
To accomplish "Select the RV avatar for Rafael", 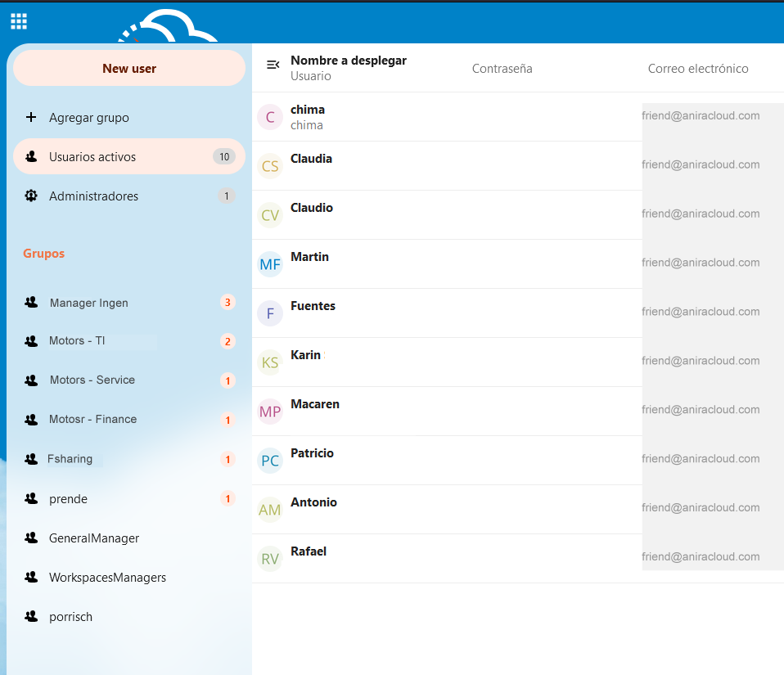I will tap(270, 559).
